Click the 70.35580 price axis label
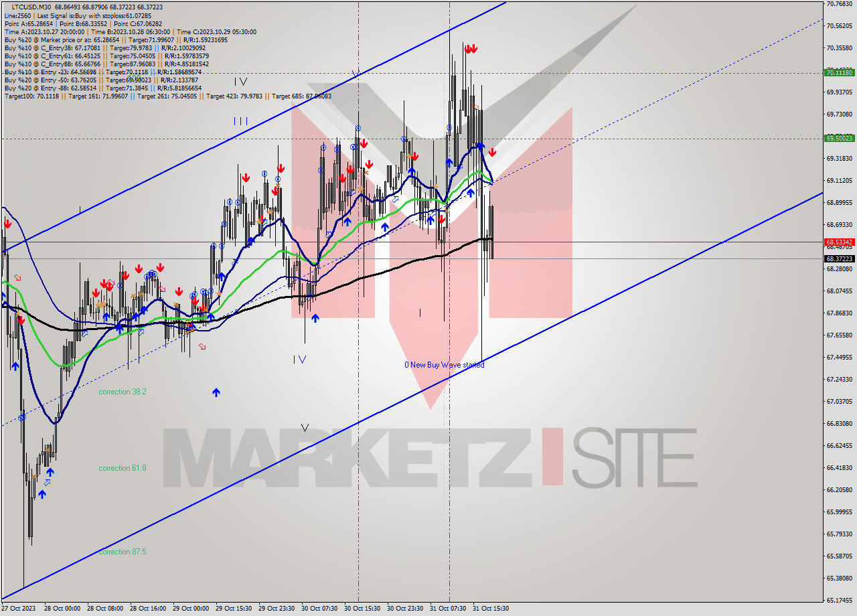This screenshot has width=857, height=616. (840, 48)
